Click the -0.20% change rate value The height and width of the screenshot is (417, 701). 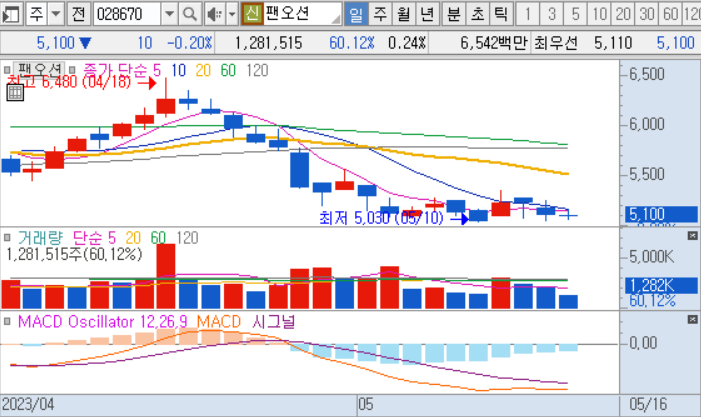pyautogui.click(x=189, y=43)
